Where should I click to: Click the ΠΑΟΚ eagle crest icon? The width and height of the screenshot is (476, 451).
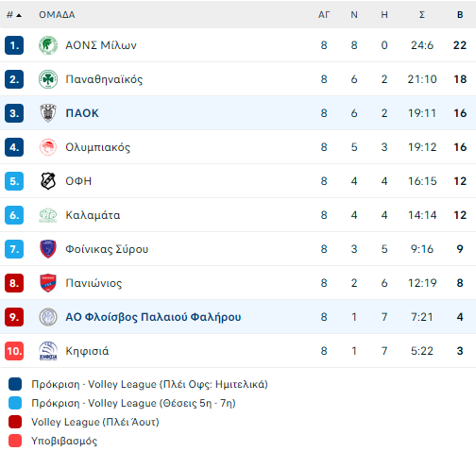[x=48, y=113]
